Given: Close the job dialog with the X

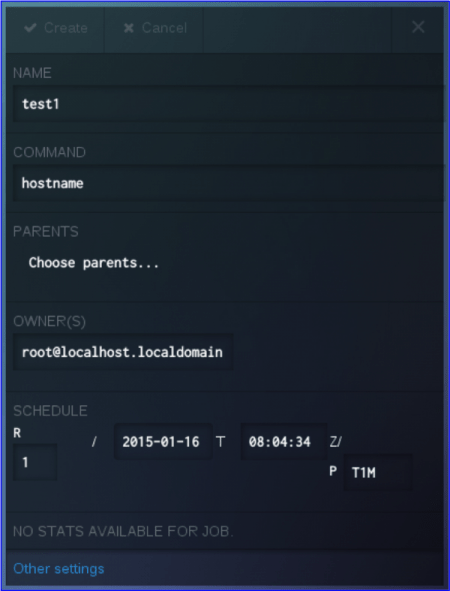Looking at the screenshot, I should point(418,27).
